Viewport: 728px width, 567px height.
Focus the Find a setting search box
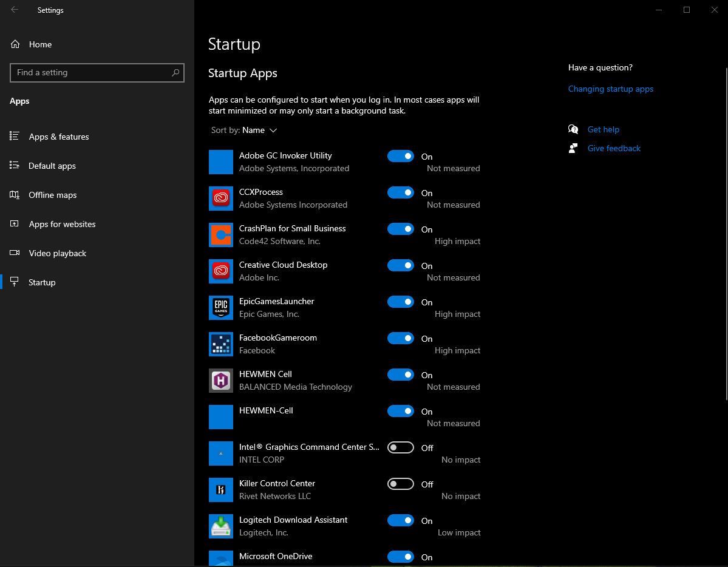pos(97,72)
